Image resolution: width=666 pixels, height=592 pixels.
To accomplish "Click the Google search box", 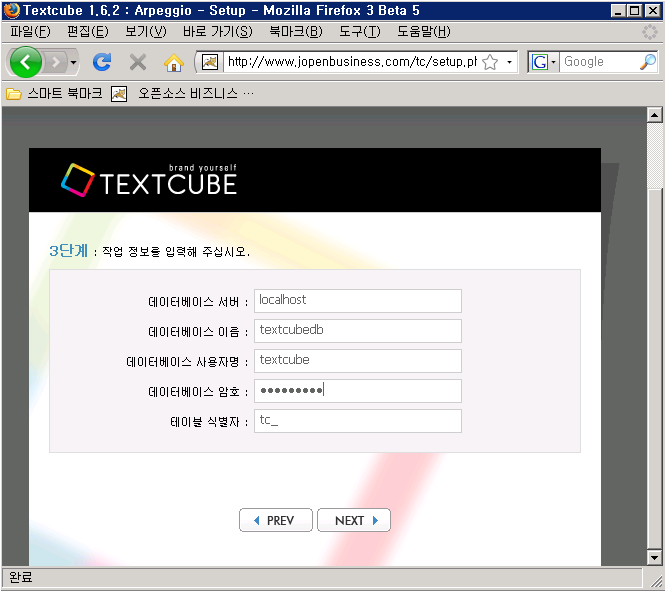I will [600, 62].
